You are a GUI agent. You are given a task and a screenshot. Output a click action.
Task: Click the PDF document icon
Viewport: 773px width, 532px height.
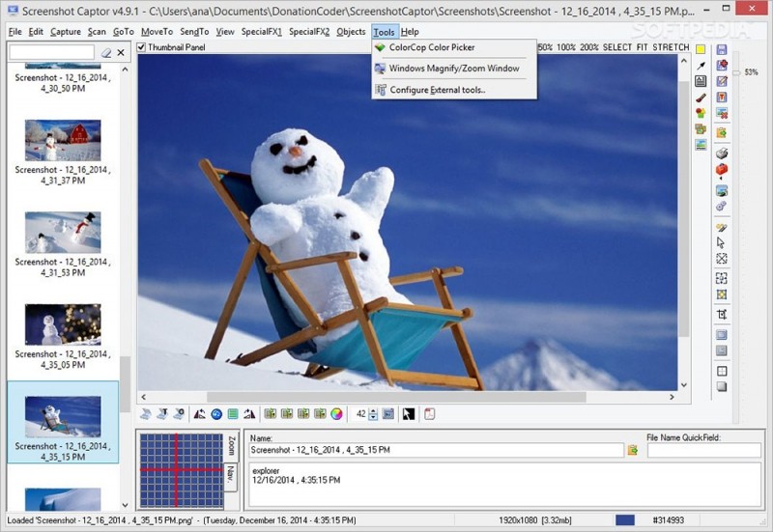tap(429, 414)
